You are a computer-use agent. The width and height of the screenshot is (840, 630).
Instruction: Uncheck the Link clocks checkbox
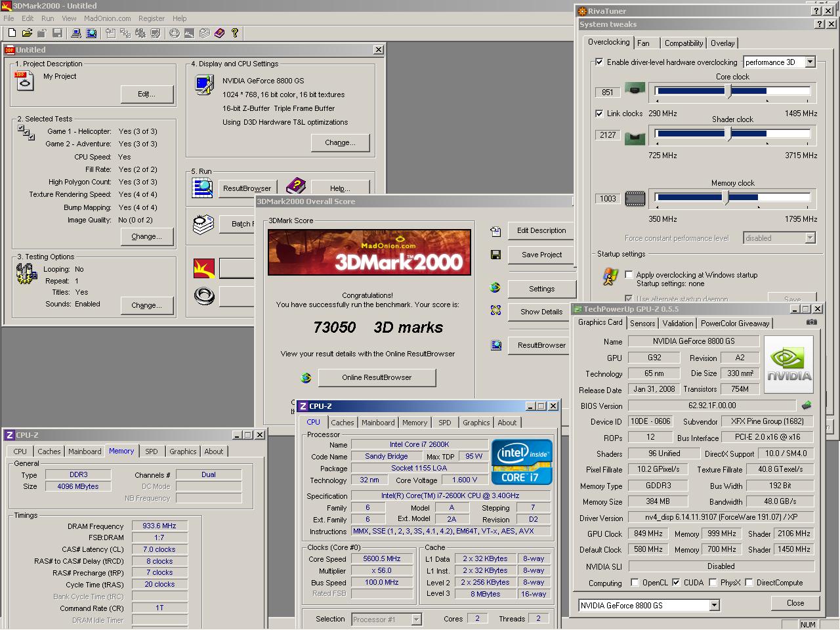pos(599,114)
